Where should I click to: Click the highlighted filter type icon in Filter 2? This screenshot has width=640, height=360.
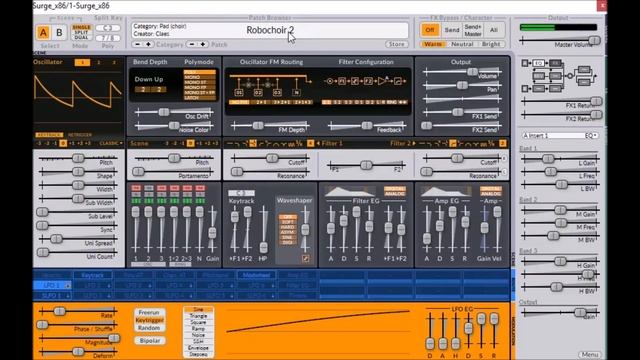(x=452, y=143)
